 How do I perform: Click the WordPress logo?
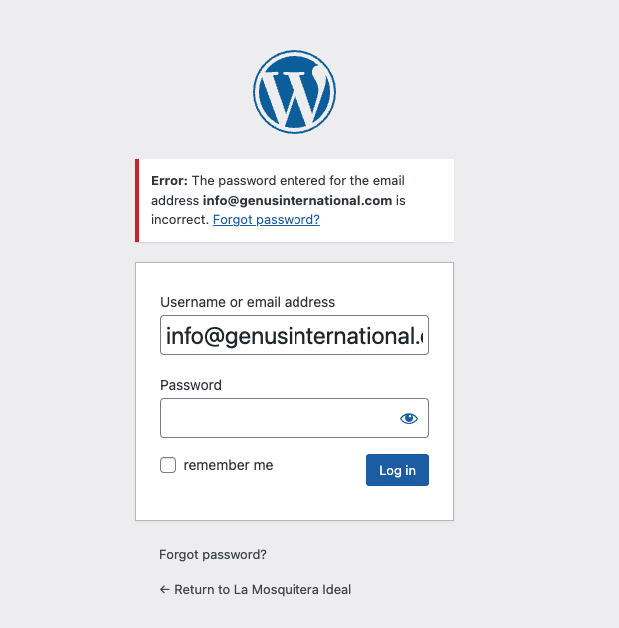tap(294, 92)
